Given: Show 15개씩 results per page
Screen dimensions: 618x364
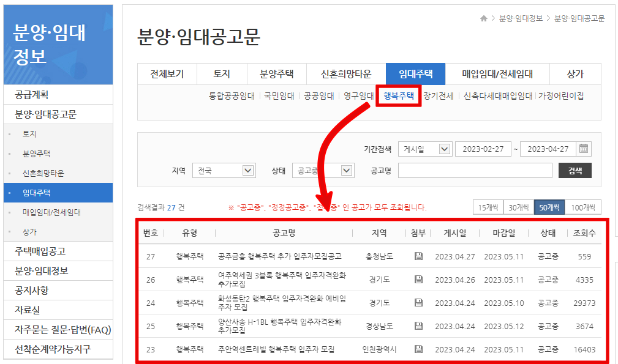Looking at the screenshot, I should pyautogui.click(x=488, y=207).
